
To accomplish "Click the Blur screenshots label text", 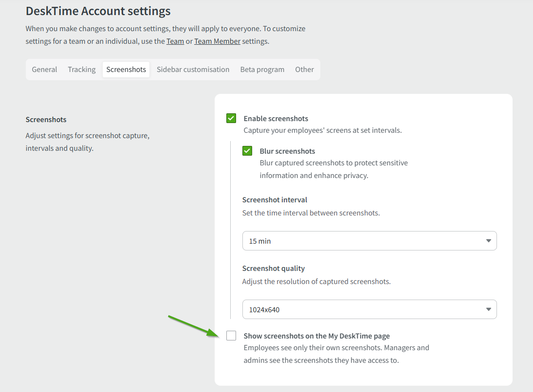I will pos(287,151).
